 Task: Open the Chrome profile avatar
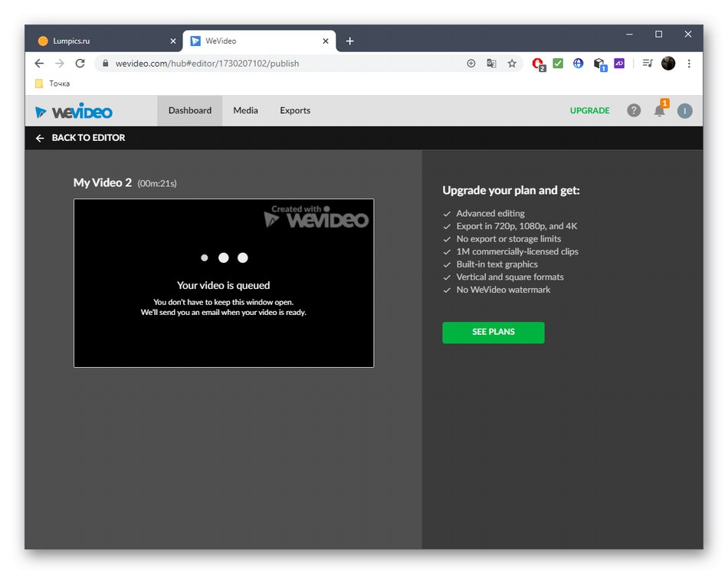click(x=668, y=64)
